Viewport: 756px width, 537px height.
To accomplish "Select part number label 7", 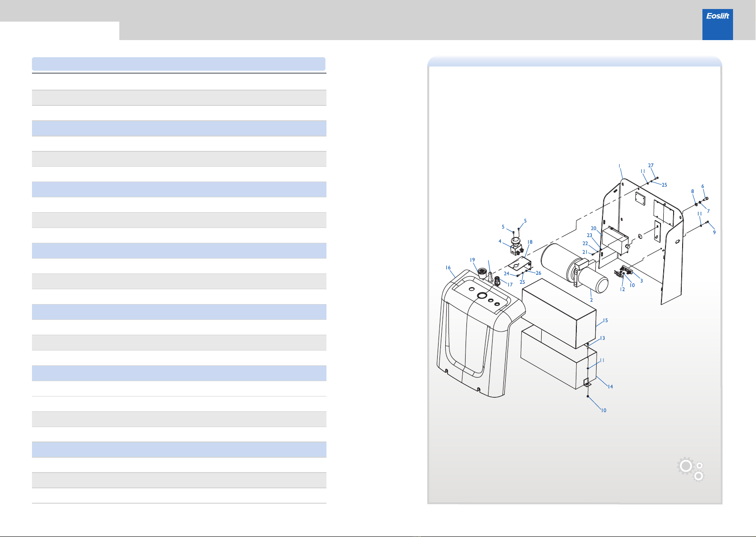I will coord(708,211).
